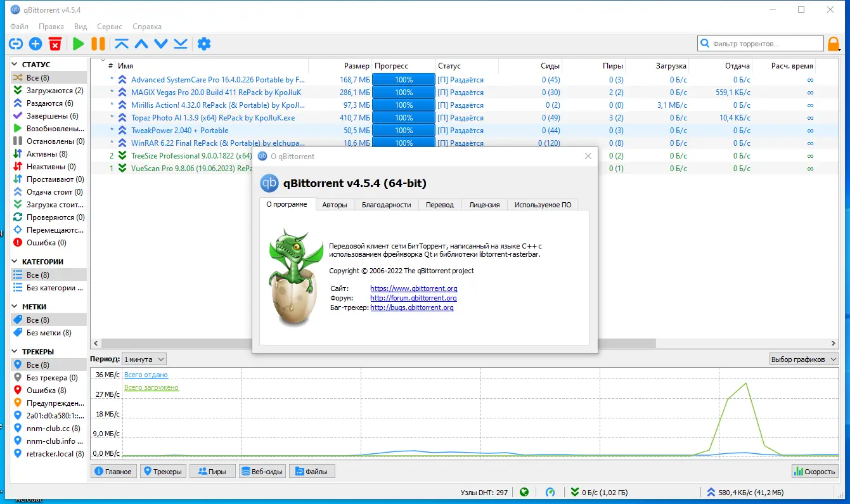Move torrent to top of queue
The image size is (850, 504).
122,44
